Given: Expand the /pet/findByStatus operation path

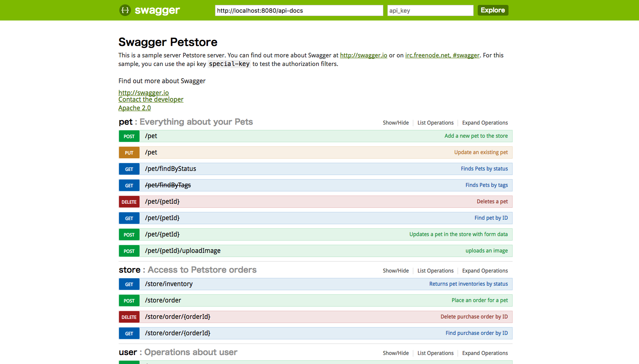Looking at the screenshot, I should pos(170,169).
